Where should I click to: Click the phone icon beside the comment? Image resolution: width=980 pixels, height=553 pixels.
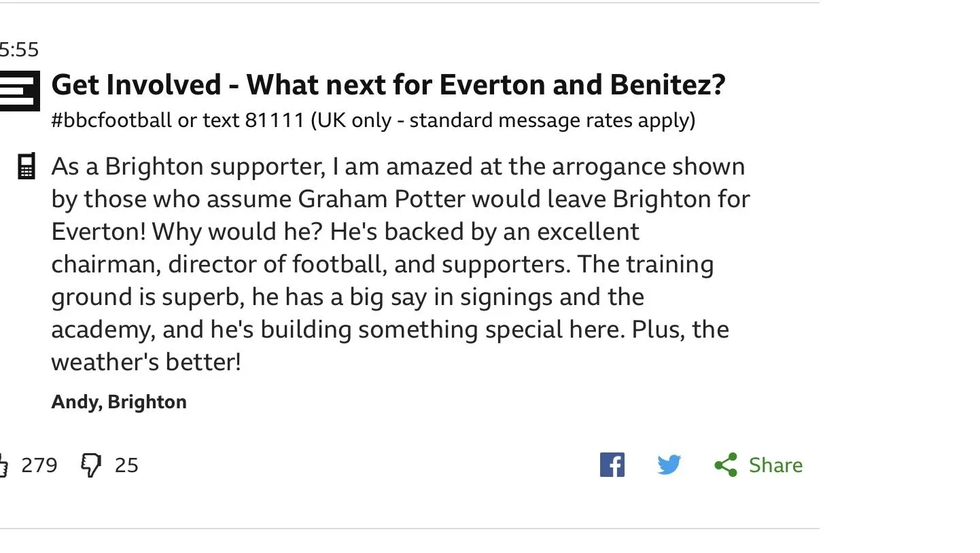click(x=26, y=166)
